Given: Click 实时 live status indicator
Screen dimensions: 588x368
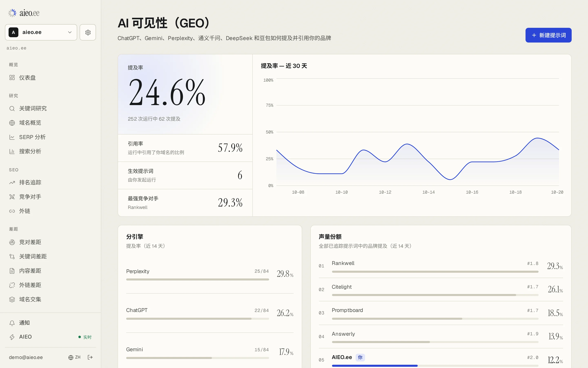Looking at the screenshot, I should coord(85,337).
